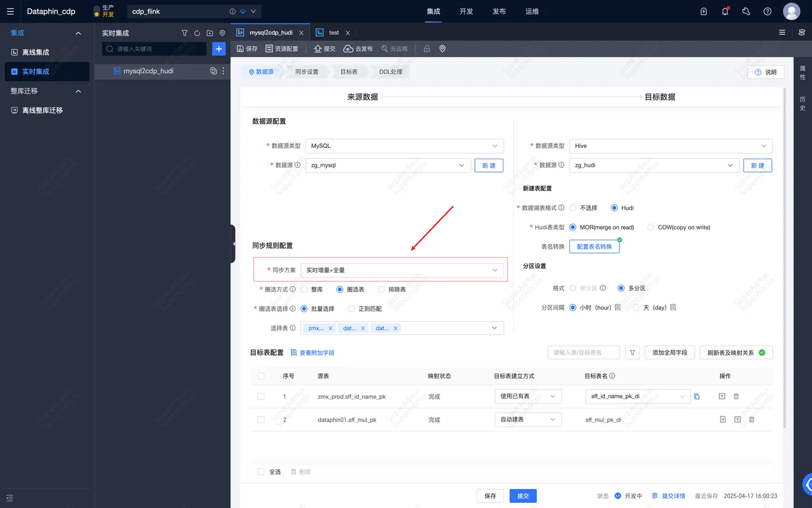Image resolution: width=812 pixels, height=508 pixels.
Task: Delete row zmx_prod.sff_id_name_pk
Action: [736, 397]
